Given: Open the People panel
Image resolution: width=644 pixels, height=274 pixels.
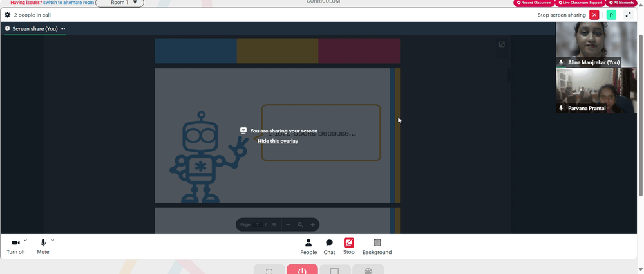Looking at the screenshot, I should 308,247.
